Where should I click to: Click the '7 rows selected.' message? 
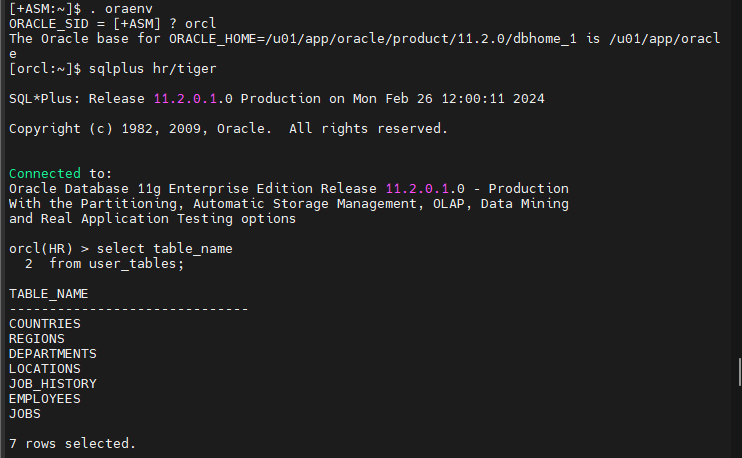pos(73,443)
